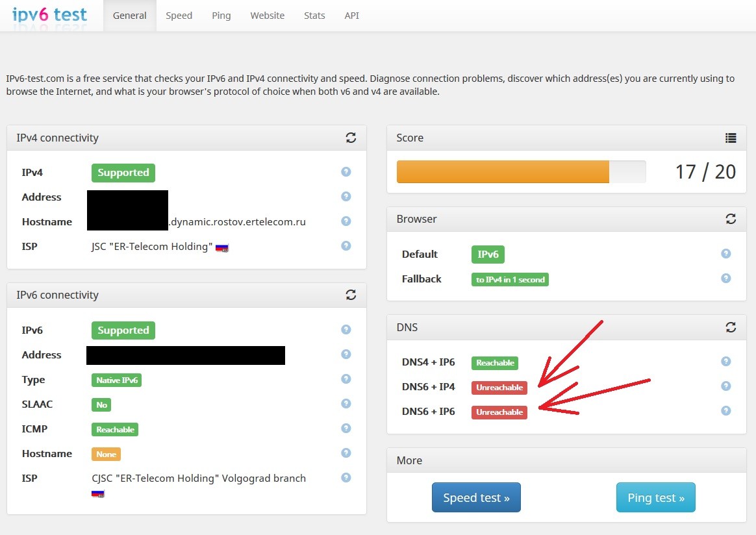Open help for IPv4 Address row
Screen dimensions: 756x535
click(x=346, y=196)
